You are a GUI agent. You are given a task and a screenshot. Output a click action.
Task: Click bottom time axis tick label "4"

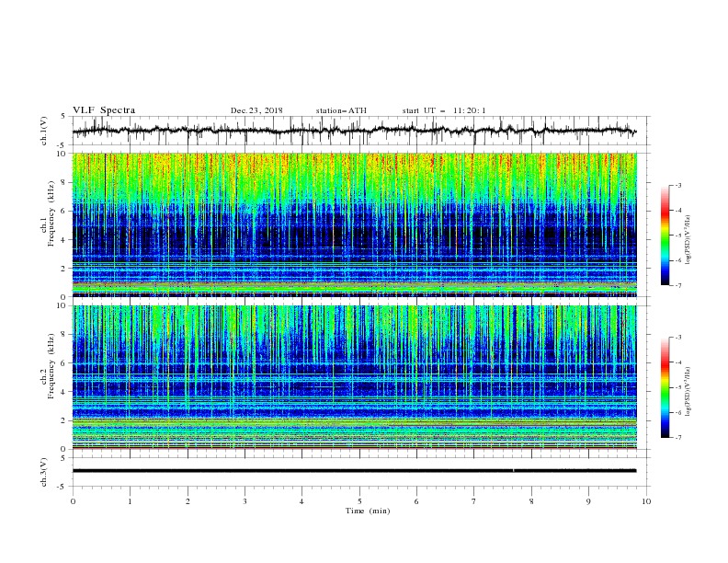tap(301, 501)
